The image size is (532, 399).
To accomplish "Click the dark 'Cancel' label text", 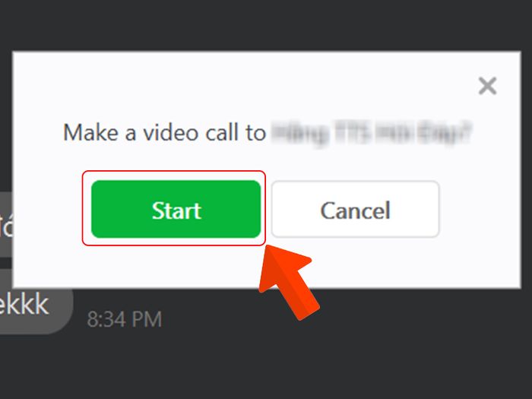I will click(x=355, y=211).
